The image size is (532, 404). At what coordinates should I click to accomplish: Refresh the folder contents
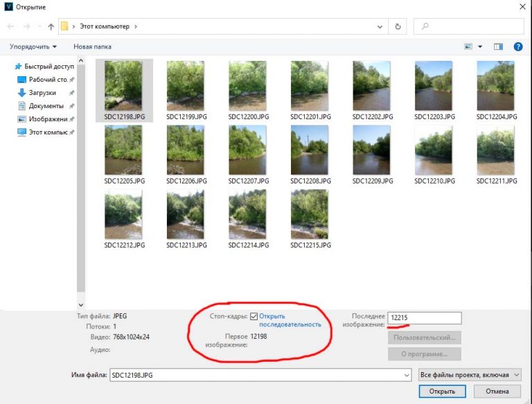398,26
